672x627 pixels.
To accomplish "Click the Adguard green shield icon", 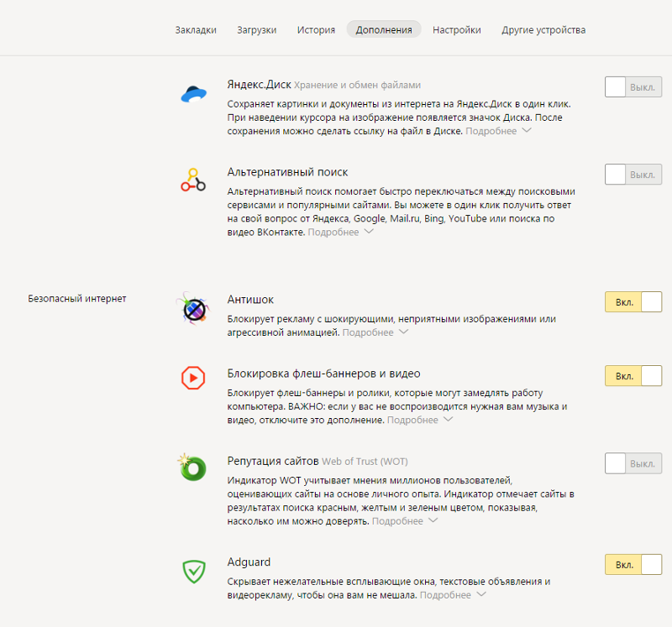I will pyautogui.click(x=194, y=572).
